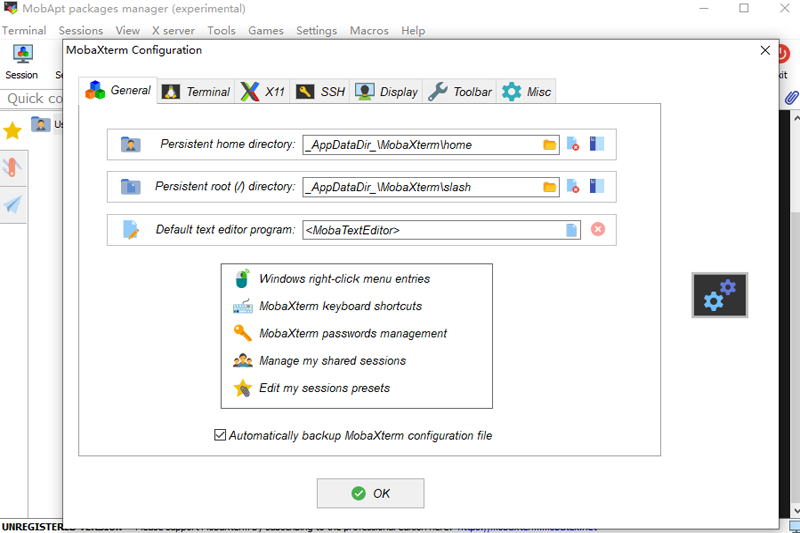Viewport: 800px width, 533px height.
Task: Browse folder for persistent root directory
Action: 549,187
